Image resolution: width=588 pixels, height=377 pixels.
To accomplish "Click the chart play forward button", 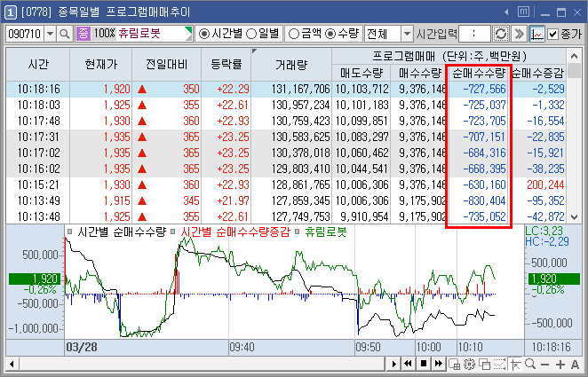I will (x=393, y=364).
